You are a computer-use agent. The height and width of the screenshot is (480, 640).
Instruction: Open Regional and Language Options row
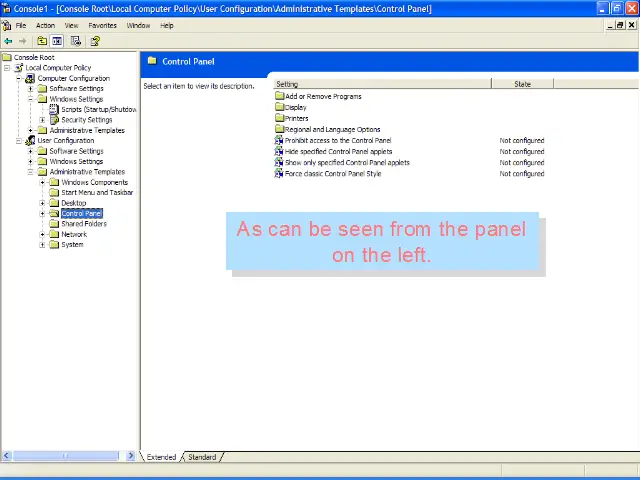tap(333, 129)
